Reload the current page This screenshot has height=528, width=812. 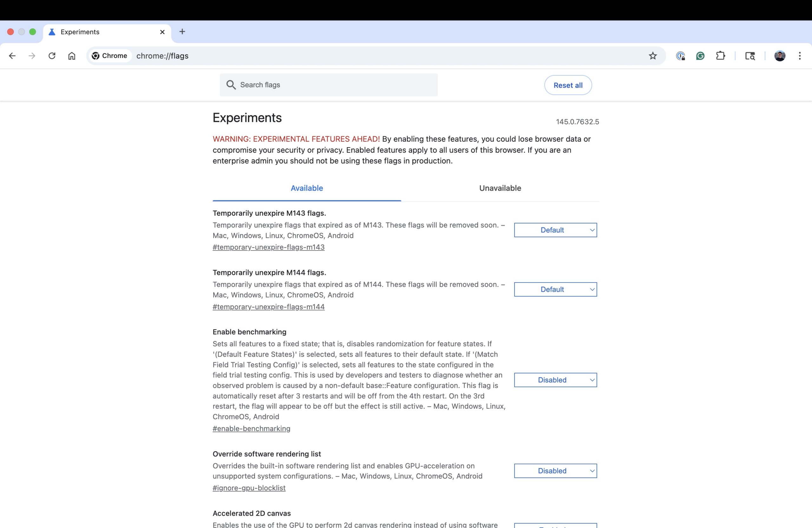pyautogui.click(x=52, y=56)
